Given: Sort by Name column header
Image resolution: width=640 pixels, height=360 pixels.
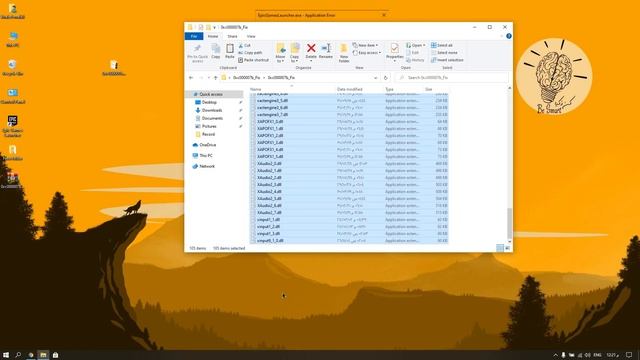Looking at the screenshot, I should point(256,89).
